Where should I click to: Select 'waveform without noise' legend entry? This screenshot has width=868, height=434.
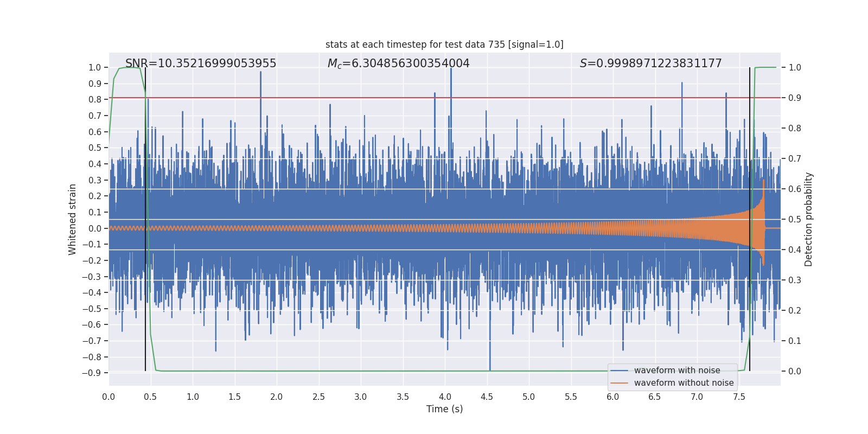(x=684, y=383)
